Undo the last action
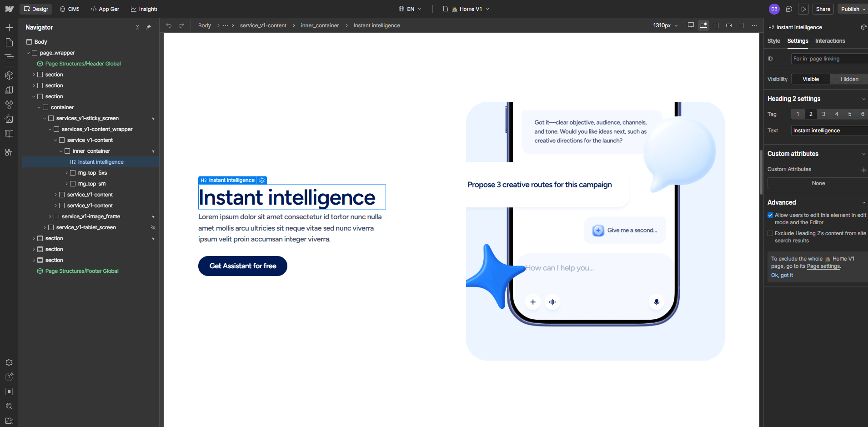The image size is (868, 427). (x=169, y=25)
